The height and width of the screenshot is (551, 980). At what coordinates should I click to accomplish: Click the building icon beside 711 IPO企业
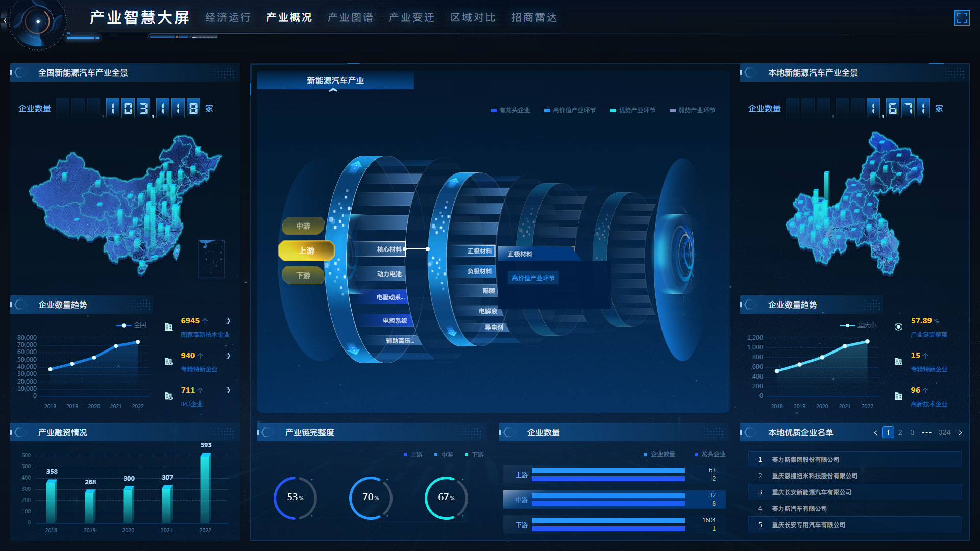click(x=168, y=396)
